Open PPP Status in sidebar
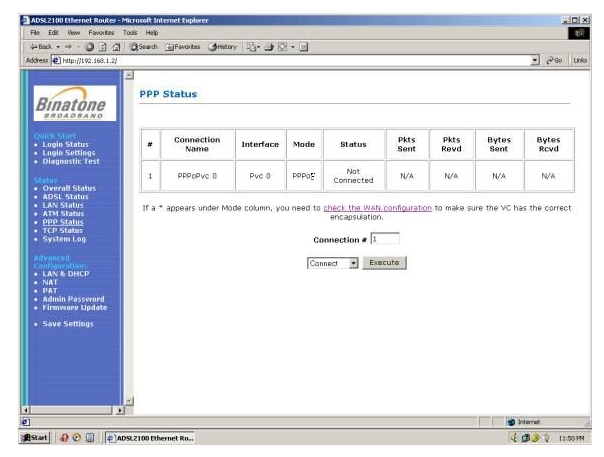This screenshot has height=457, width=604. coord(63,222)
